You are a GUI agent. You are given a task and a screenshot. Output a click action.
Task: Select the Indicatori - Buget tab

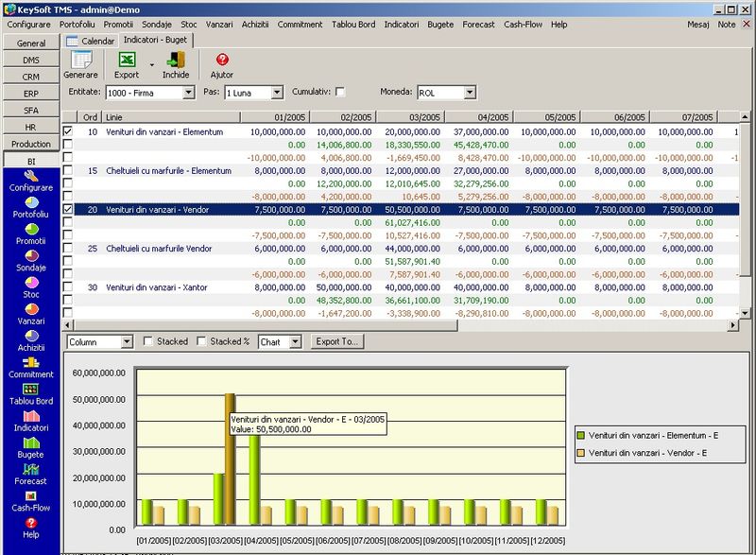point(155,40)
